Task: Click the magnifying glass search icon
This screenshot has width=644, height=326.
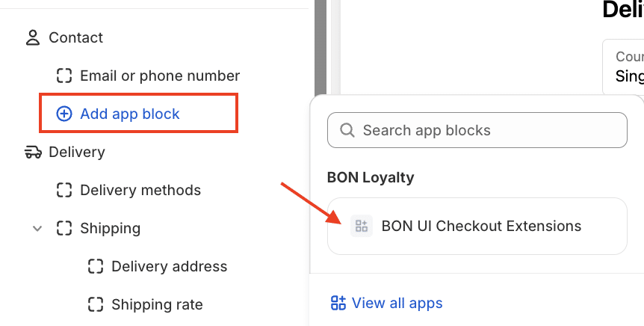Action: tap(347, 130)
